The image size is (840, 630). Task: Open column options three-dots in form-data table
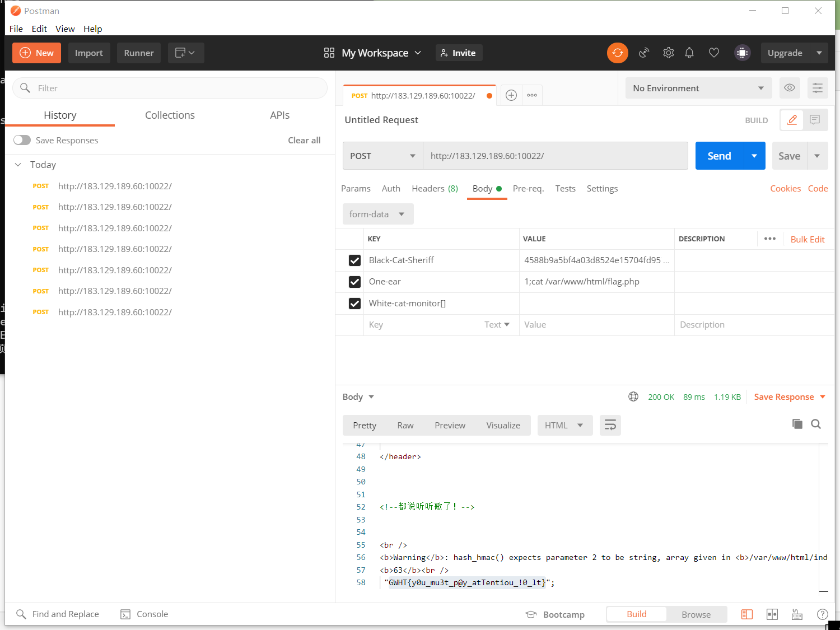tap(770, 239)
